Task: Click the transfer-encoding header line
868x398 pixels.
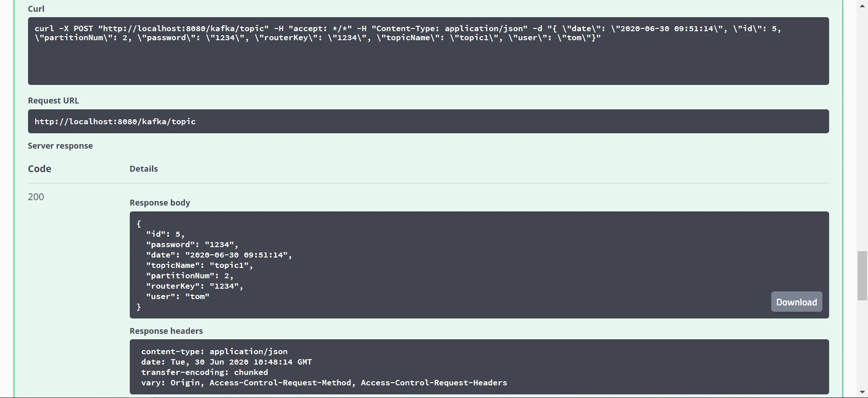Action: (x=204, y=372)
